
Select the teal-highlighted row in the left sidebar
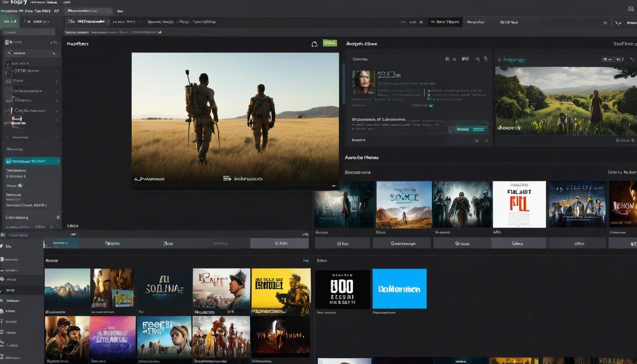(32, 161)
